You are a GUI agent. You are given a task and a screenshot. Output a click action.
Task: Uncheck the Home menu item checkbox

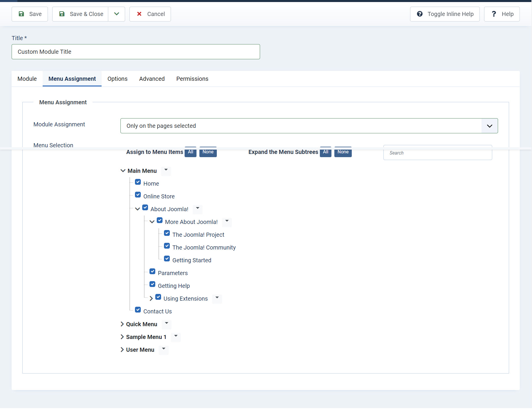point(138,182)
